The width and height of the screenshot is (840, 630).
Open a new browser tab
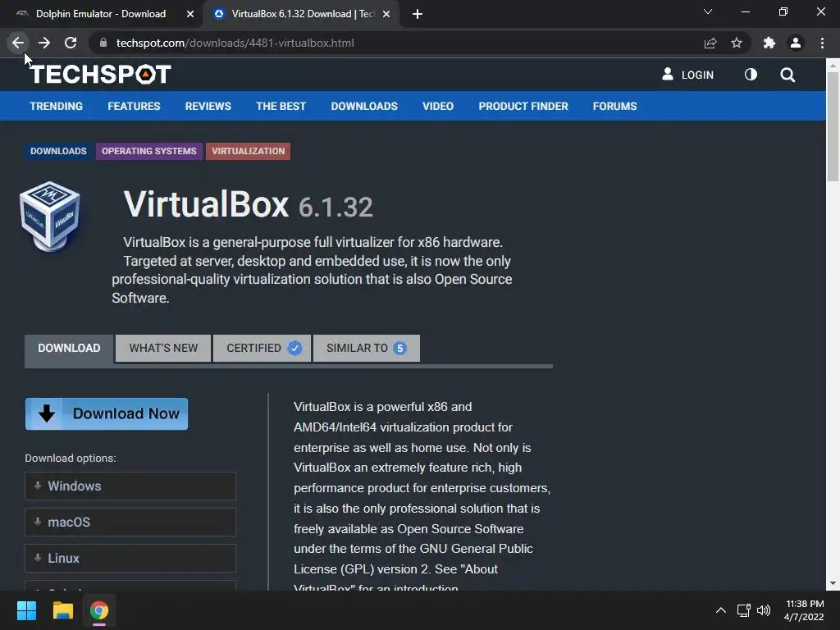click(418, 14)
